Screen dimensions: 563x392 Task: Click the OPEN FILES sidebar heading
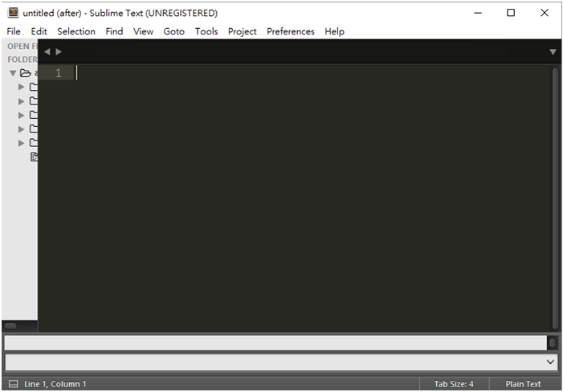click(22, 47)
